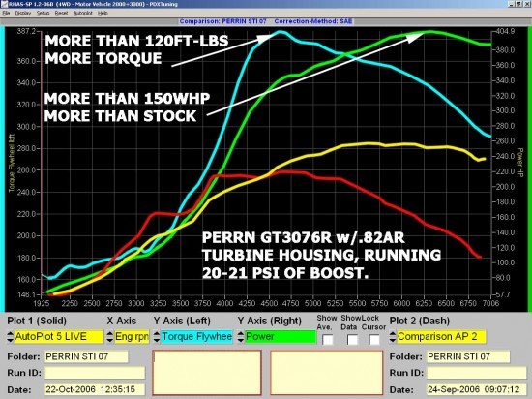Select the cyan Torque Flywheel axis field

(196, 336)
